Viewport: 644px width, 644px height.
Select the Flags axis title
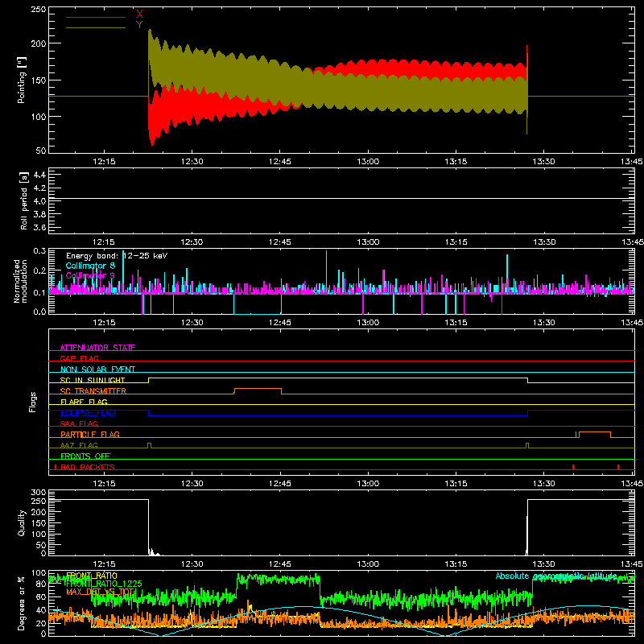pyautogui.click(x=32, y=402)
